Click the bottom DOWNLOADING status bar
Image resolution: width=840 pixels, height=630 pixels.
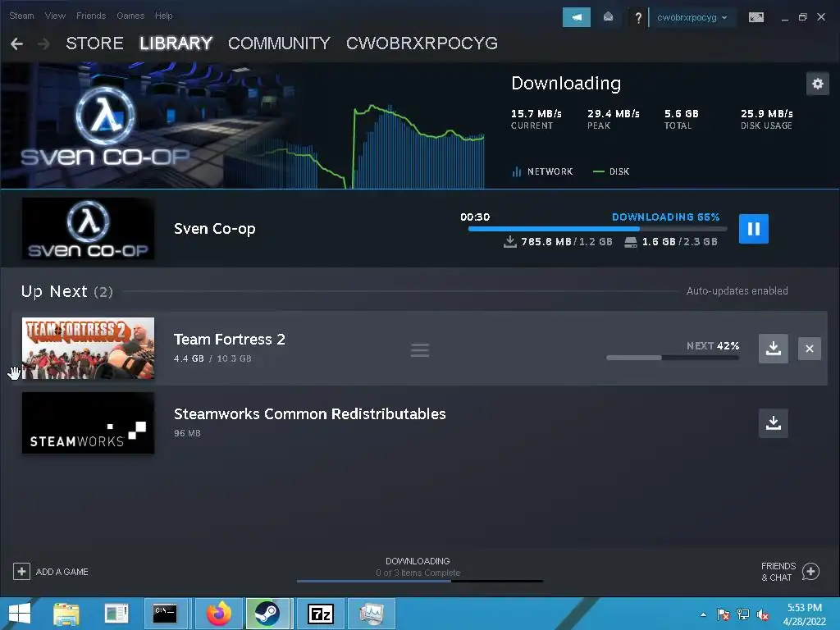[419, 581]
